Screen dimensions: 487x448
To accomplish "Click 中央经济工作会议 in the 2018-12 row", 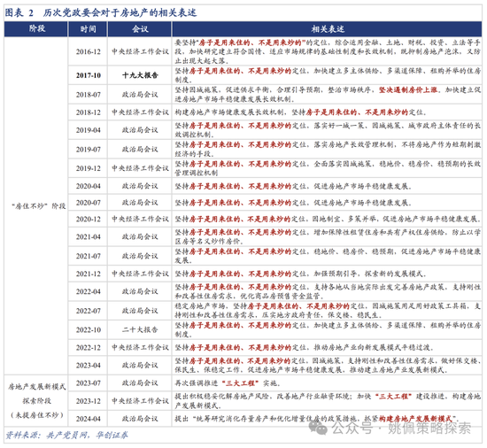I will pyautogui.click(x=140, y=112).
